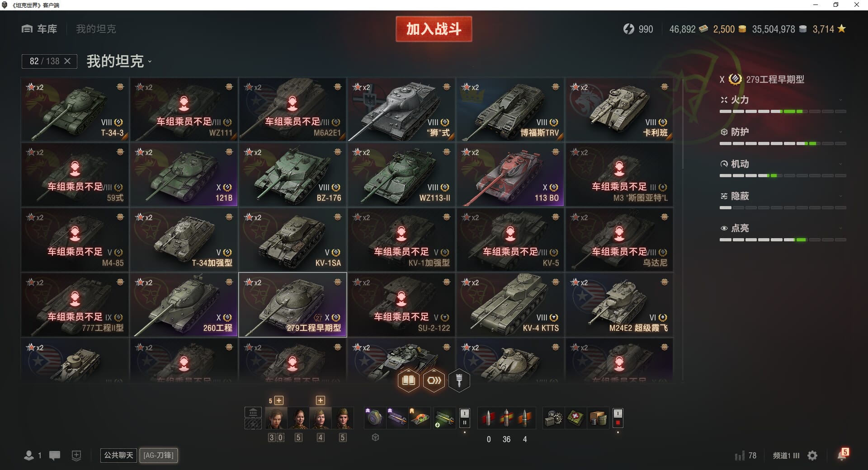Click the 加入战斗 button

tap(434, 29)
